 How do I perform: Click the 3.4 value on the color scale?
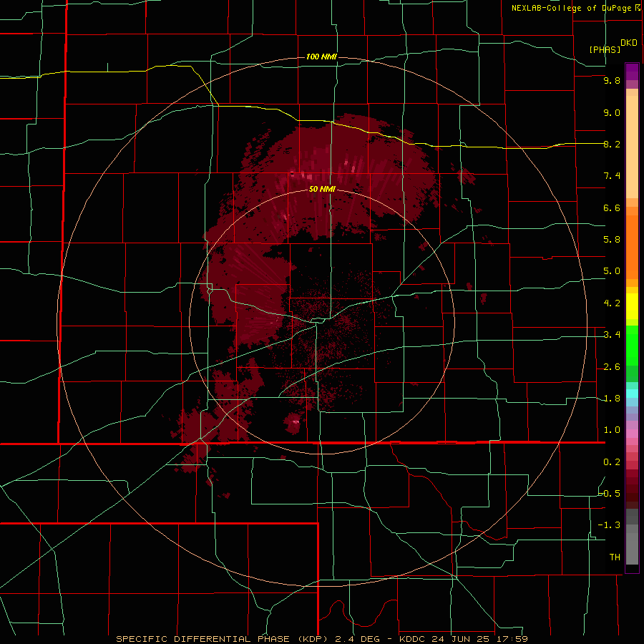point(612,334)
